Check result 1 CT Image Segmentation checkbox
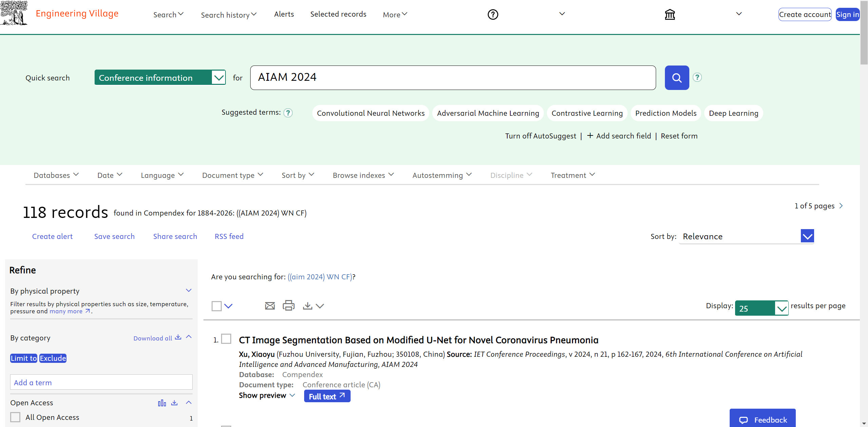This screenshot has height=427, width=868. pyautogui.click(x=226, y=339)
